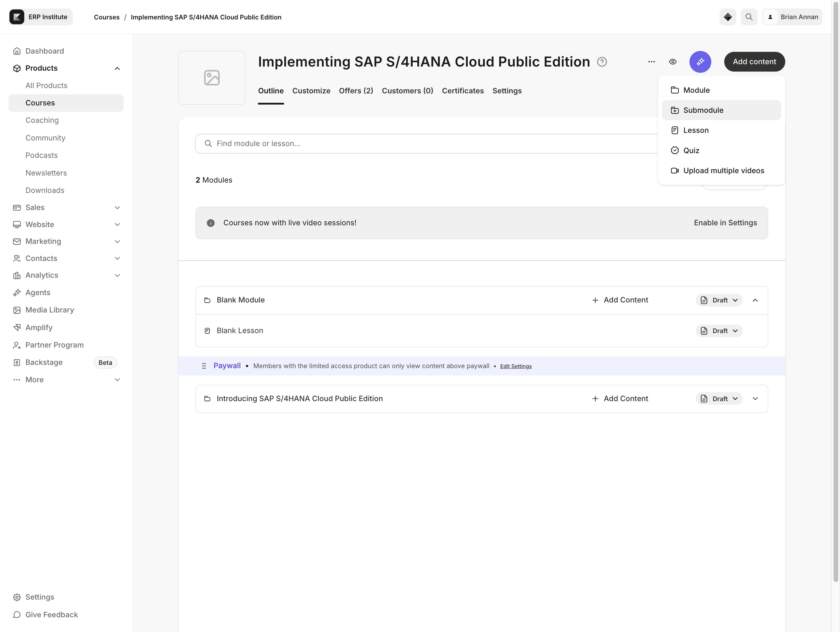Expand the Contacts sidebar chevron
Viewport: 840px width, 632px height.
tap(117, 258)
